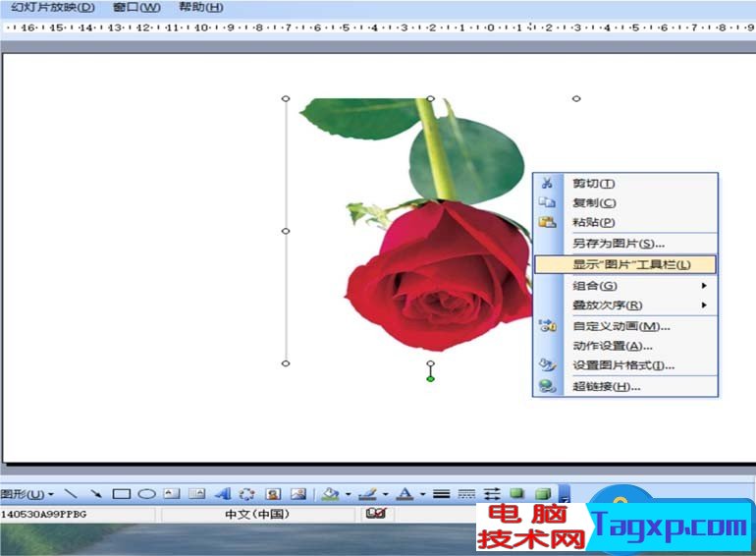Viewport: 756px width, 556px height.
Task: Click the green rotation handle below image
Action: [430, 378]
